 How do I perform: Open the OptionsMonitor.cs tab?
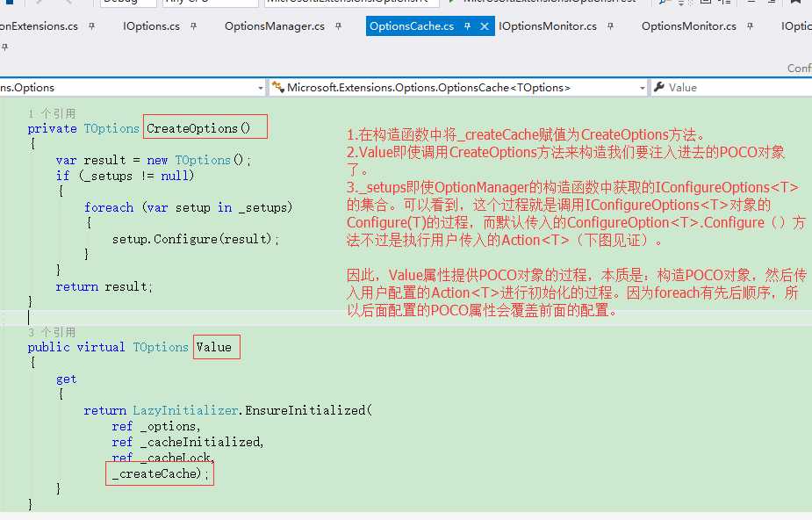click(x=689, y=25)
